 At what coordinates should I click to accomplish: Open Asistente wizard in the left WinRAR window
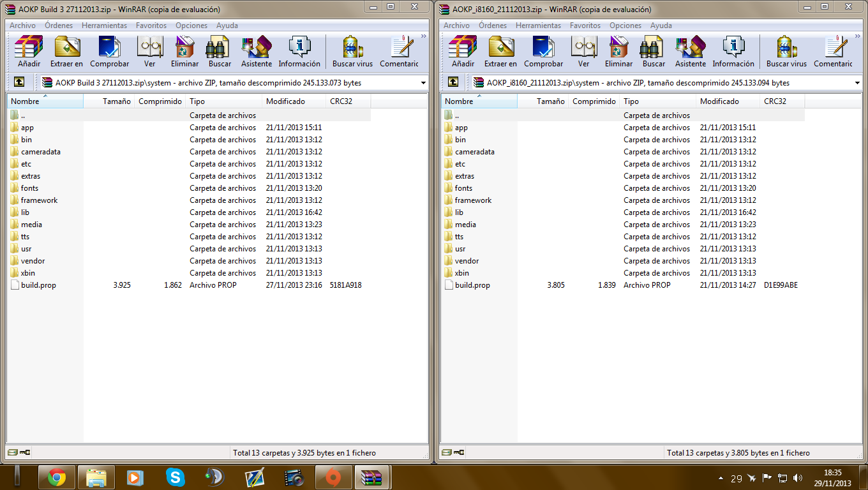pos(257,52)
